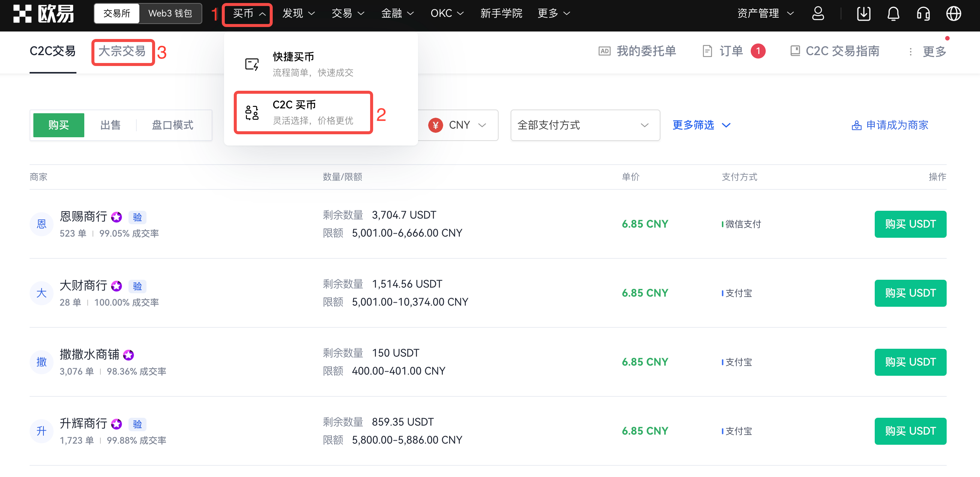Click the 验 verified tag of 大财商行
980x477 pixels.
point(137,286)
